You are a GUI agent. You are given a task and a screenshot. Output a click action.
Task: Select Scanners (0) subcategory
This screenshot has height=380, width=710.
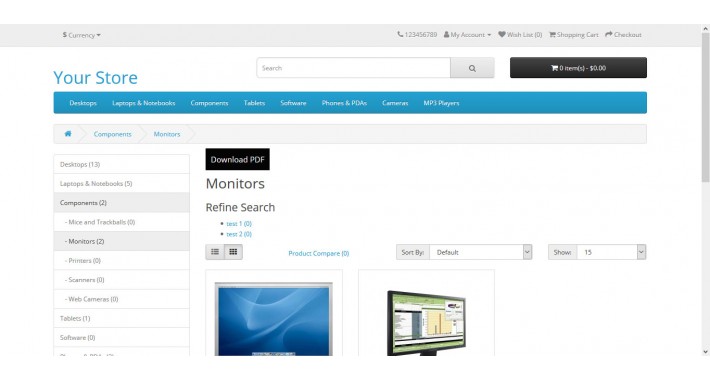[121, 280]
